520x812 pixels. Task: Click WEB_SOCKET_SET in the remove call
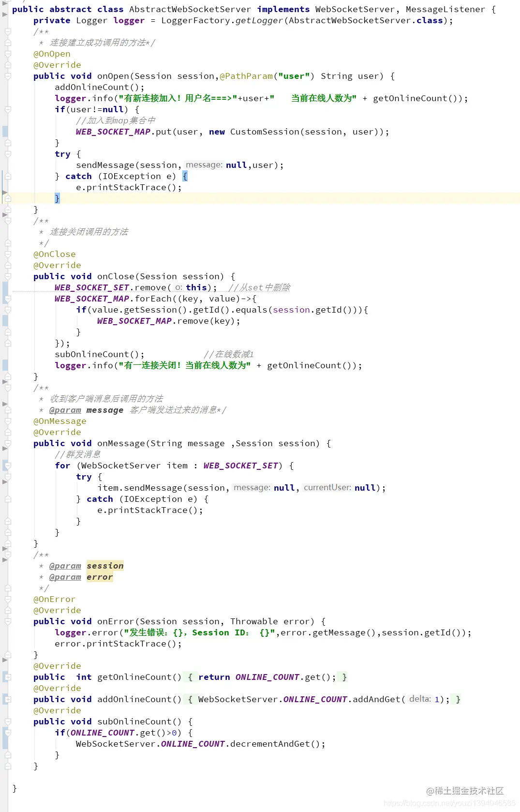pyautogui.click(x=92, y=287)
